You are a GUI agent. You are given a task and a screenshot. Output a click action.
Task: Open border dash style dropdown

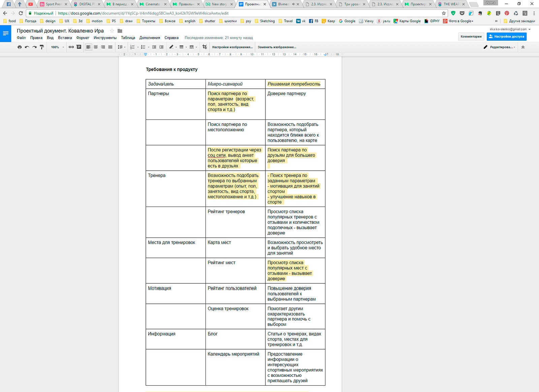point(193,47)
